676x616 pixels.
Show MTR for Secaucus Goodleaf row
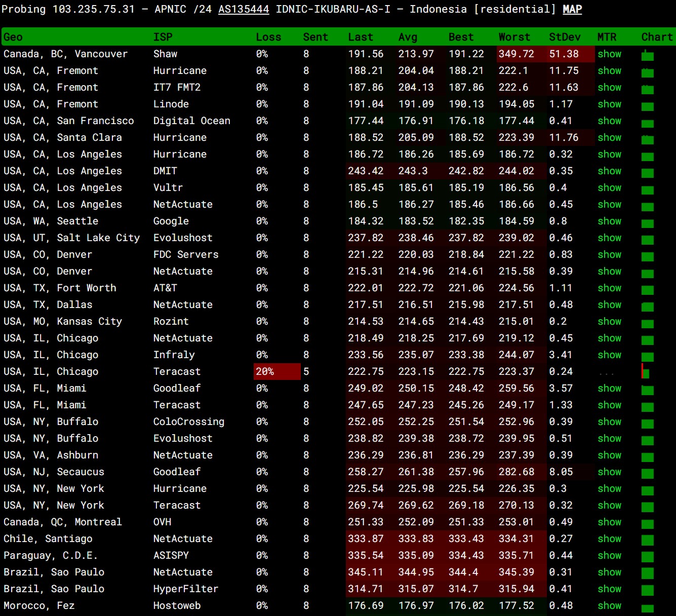(609, 472)
